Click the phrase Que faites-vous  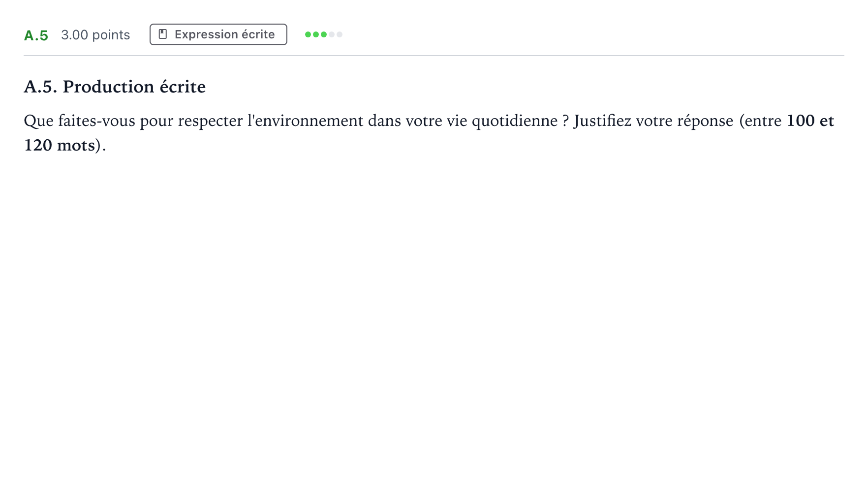coord(79,121)
